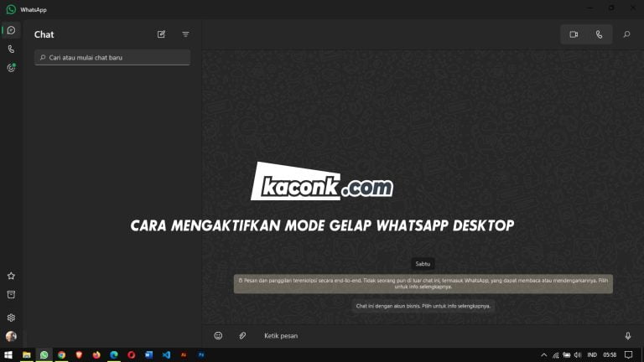Start a new chat with compose icon
This screenshot has height=362, width=644.
click(161, 34)
